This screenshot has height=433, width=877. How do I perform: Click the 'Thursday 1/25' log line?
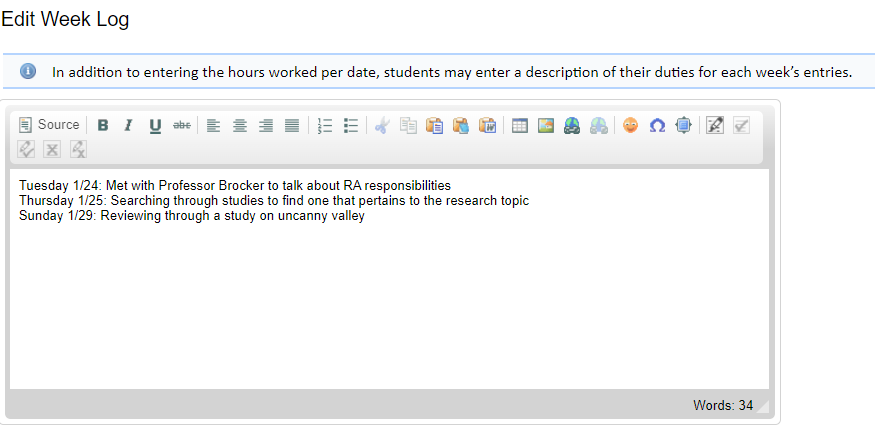[274, 200]
